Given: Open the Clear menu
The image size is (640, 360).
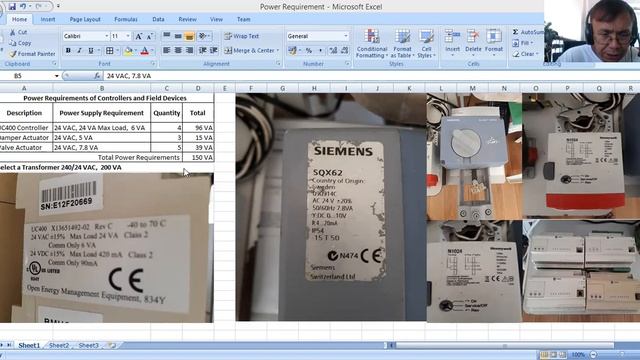Looking at the screenshot, I should [526, 53].
